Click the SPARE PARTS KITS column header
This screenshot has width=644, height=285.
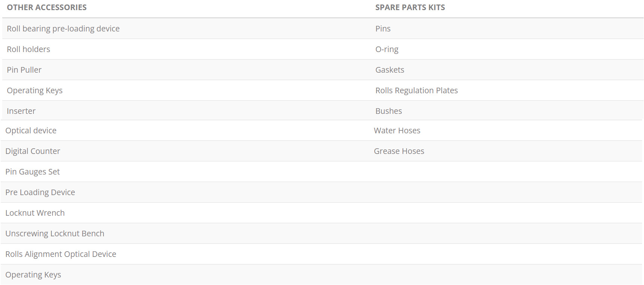(x=410, y=7)
